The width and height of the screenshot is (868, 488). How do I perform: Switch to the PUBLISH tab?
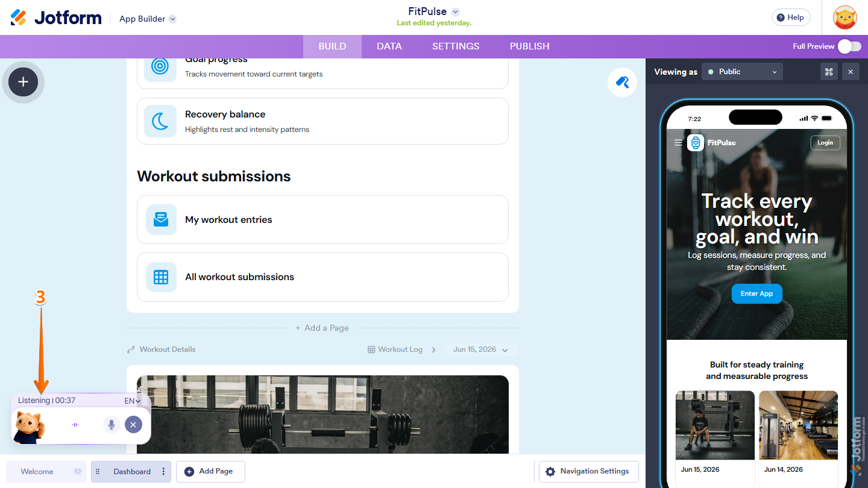(x=530, y=46)
